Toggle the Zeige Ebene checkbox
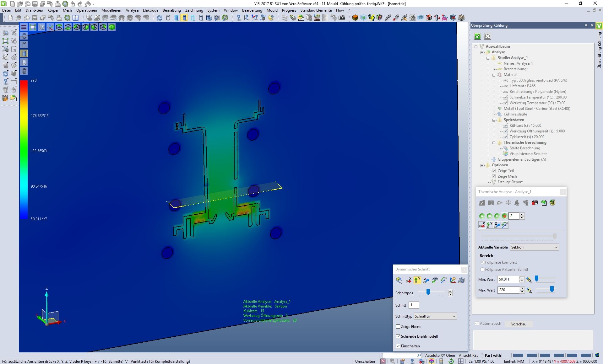Image resolution: width=603 pixels, height=364 pixels. (398, 327)
